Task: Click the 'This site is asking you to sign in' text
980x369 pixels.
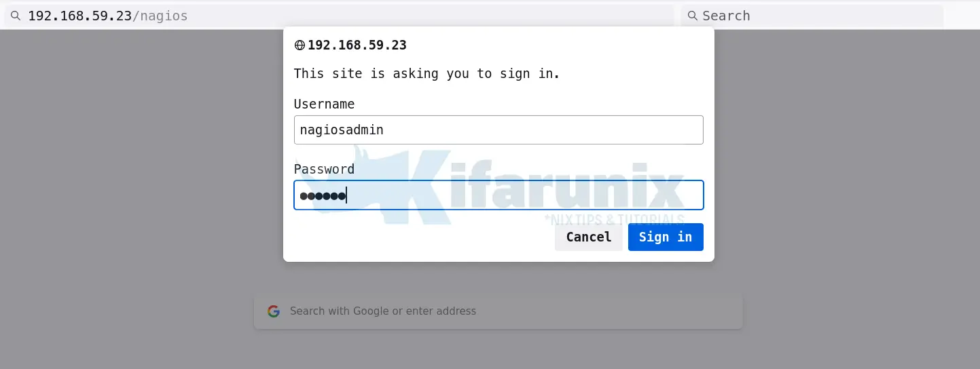Action: (427, 74)
